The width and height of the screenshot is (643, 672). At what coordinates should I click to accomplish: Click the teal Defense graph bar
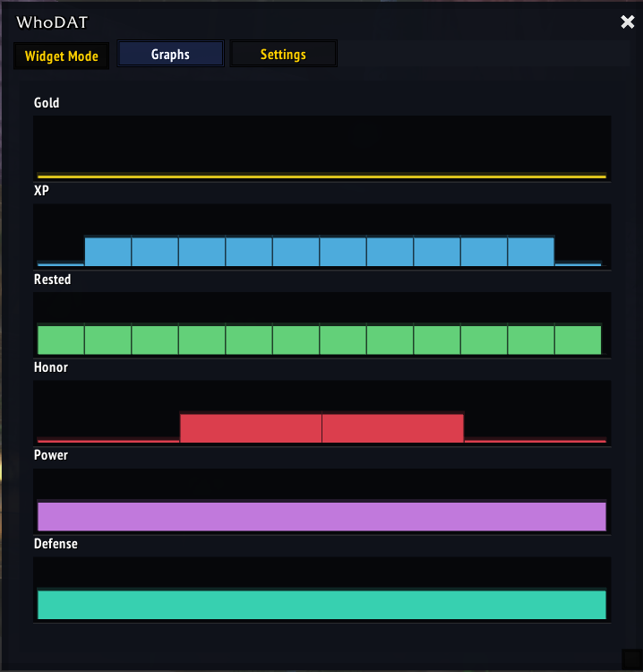click(x=321, y=605)
